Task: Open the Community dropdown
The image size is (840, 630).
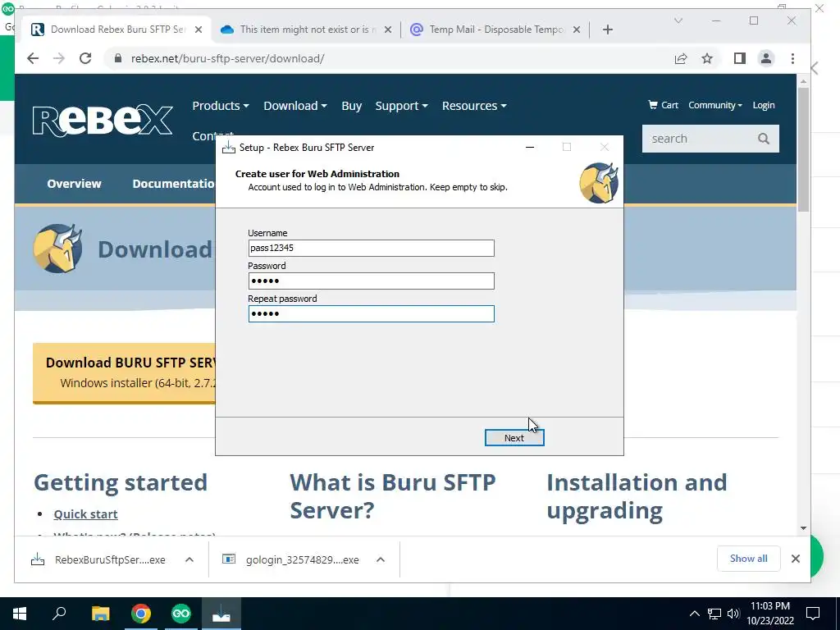Action: (x=715, y=105)
